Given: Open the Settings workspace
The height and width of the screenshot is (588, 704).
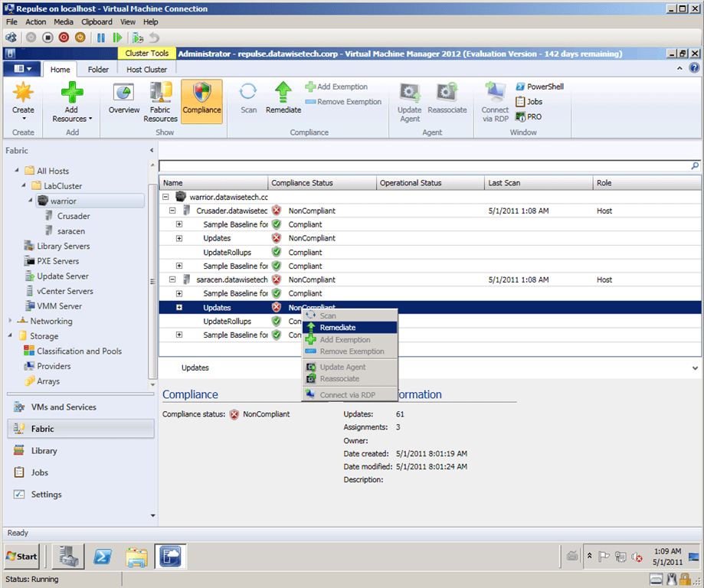Looking at the screenshot, I should [80, 494].
